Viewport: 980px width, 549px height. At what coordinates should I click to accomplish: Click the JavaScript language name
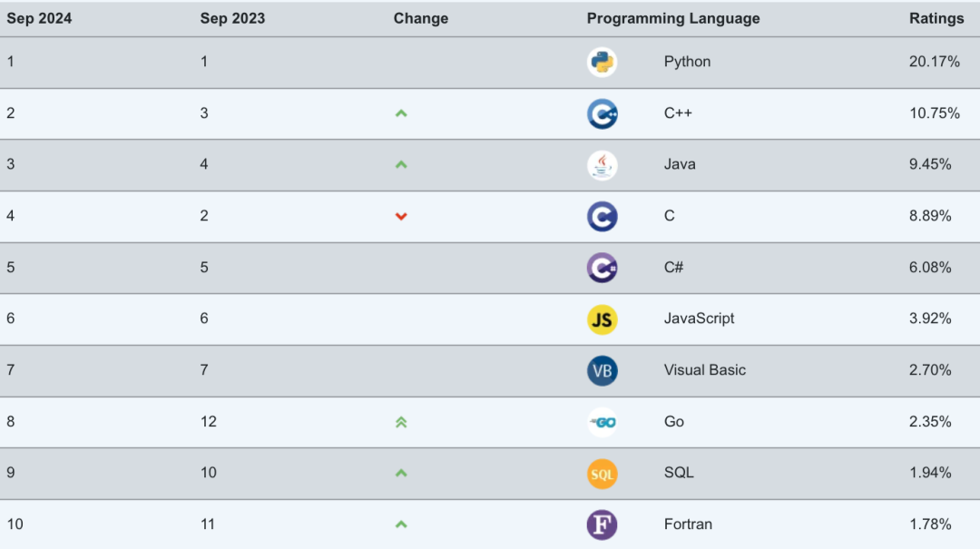(x=699, y=319)
